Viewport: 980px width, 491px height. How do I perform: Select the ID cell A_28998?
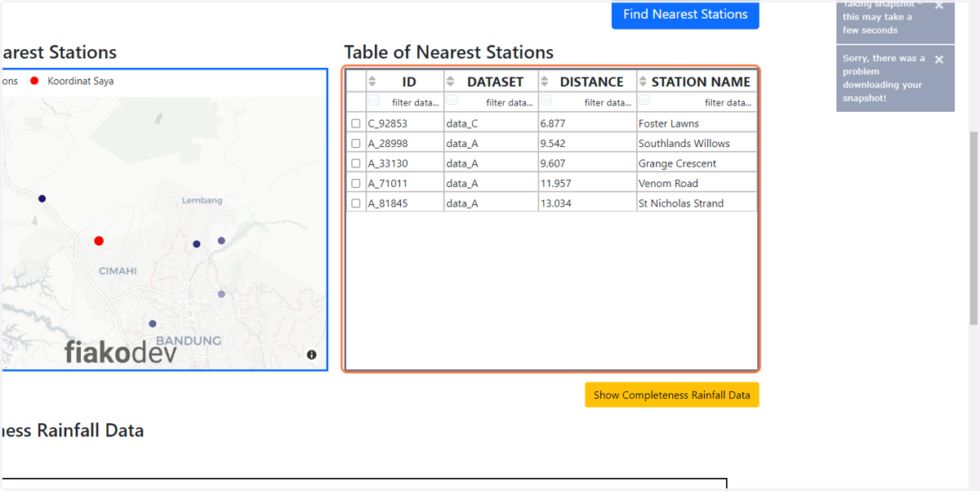[405, 143]
